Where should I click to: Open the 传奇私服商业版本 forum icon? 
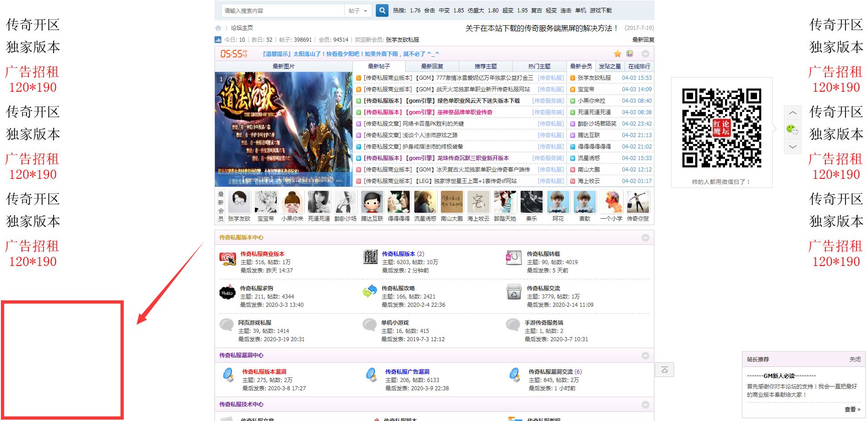coord(227,259)
